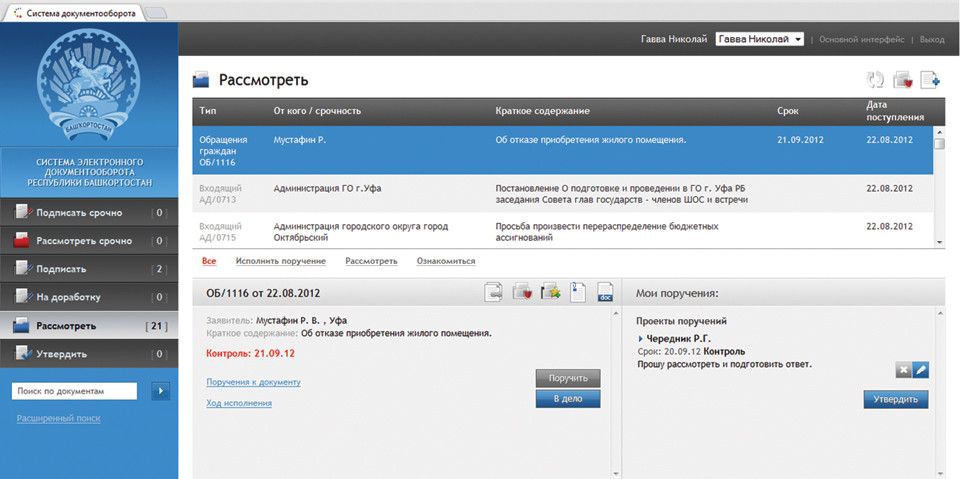Click the star folder icon in document toolbar
Screen dimensions: 960x479
click(550, 292)
